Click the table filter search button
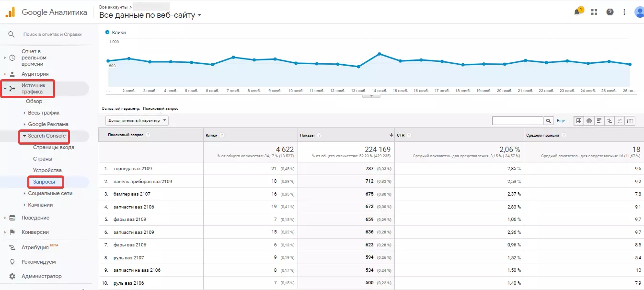 [x=549, y=121]
